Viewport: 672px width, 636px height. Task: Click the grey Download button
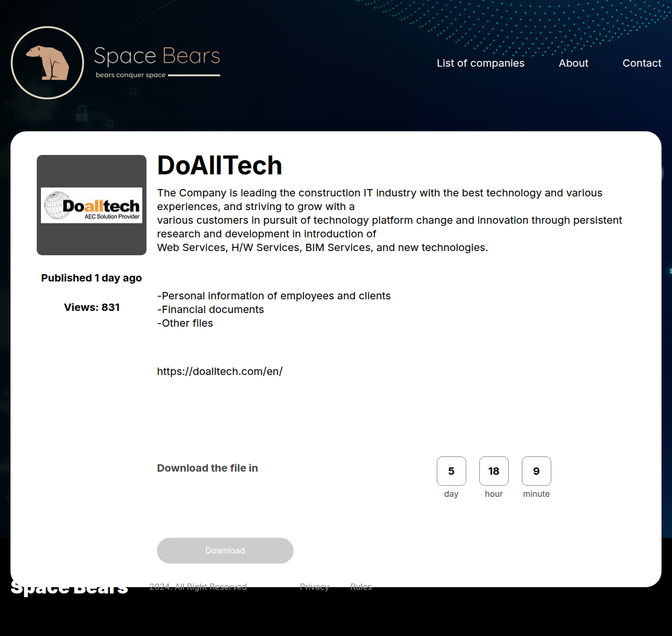225,550
